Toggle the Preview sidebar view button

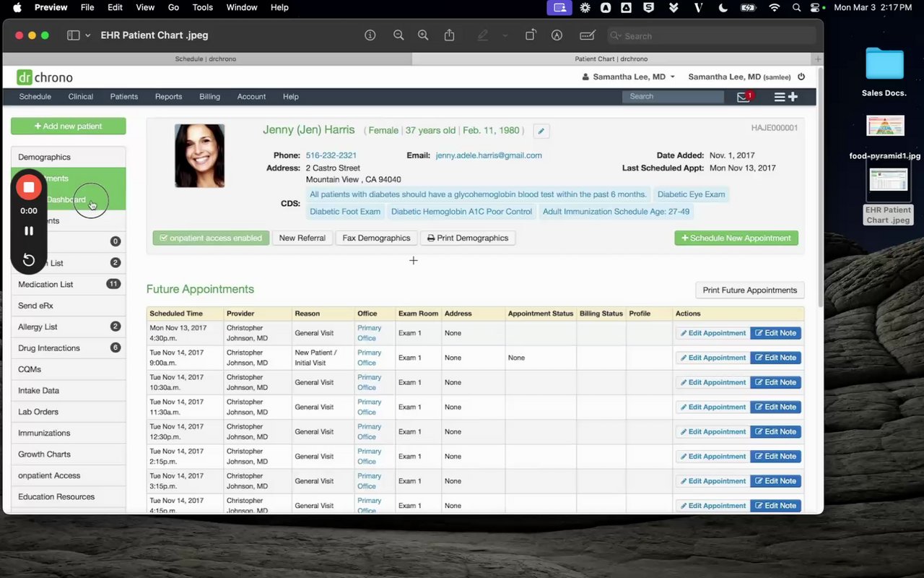point(73,35)
